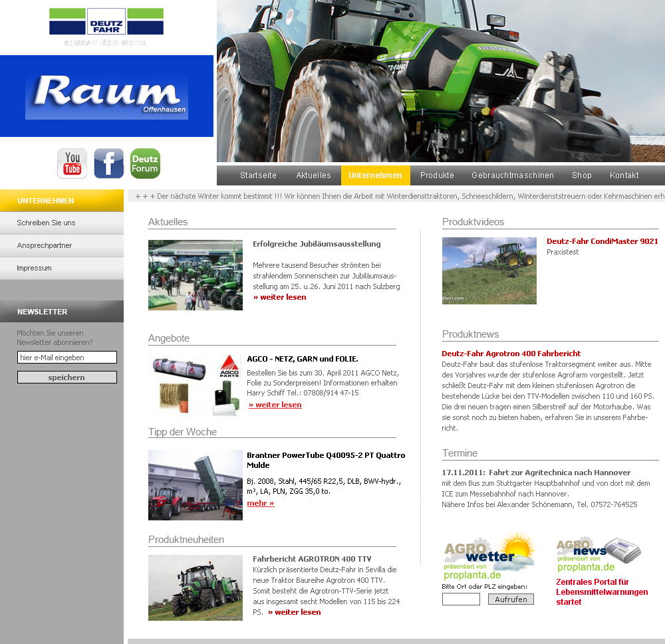The height and width of the screenshot is (644, 665).
Task: Click the Aufrufen weather button
Action: tap(511, 599)
